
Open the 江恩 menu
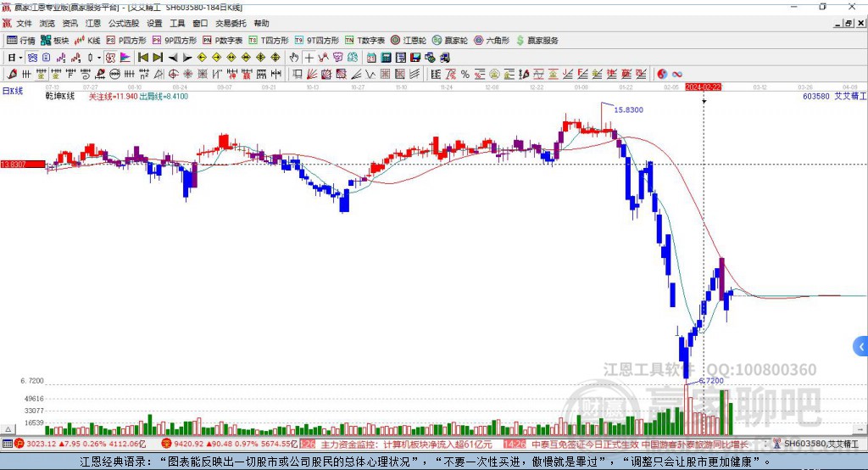93,23
